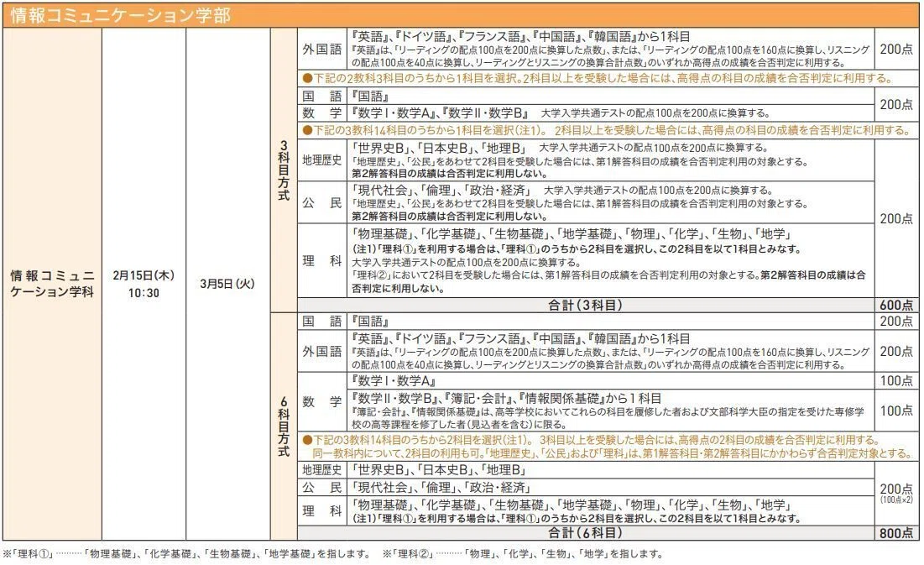Click 理科 label in 3科目方式

point(321,261)
